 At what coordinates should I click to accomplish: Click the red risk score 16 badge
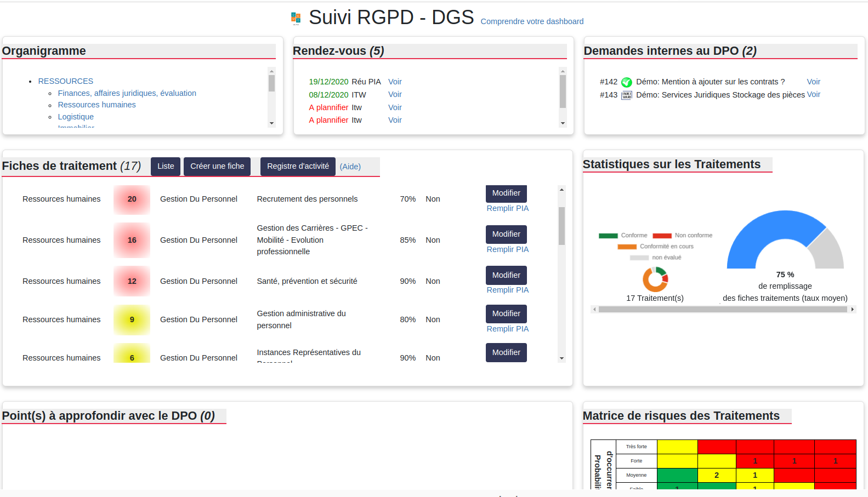(132, 241)
